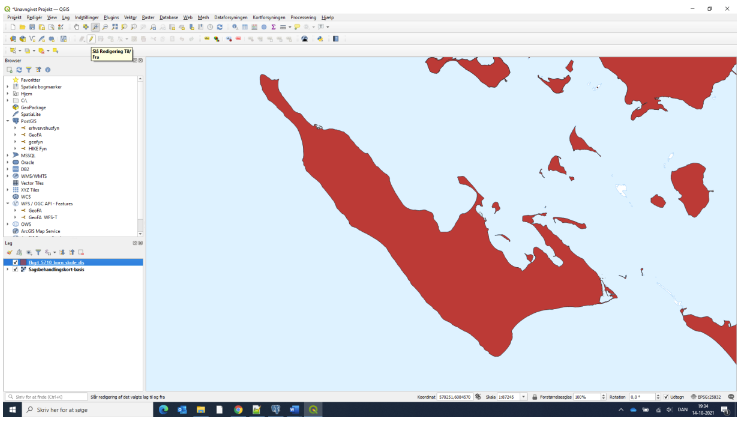Screen dimensions: 740x421
Task: Toggle visibility checkbox of the selected red layer
Action: coord(15,262)
